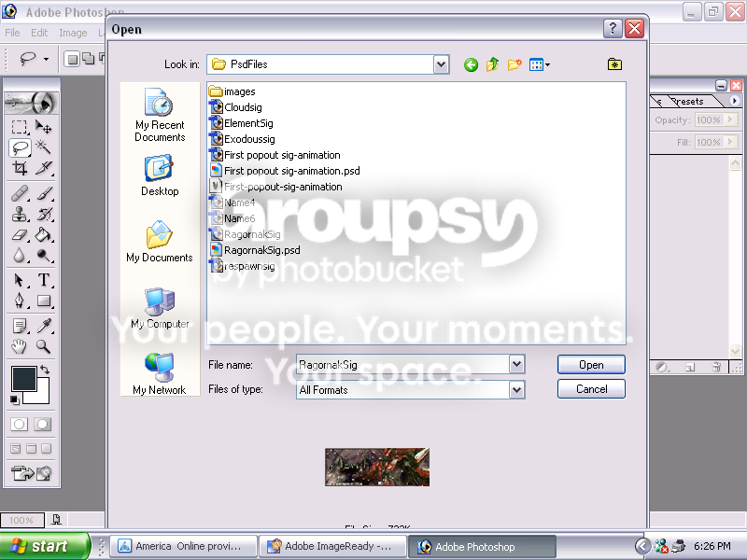This screenshot has width=747, height=560.
Task: Select the Lasso tool in toolbox
Action: pos(20,147)
